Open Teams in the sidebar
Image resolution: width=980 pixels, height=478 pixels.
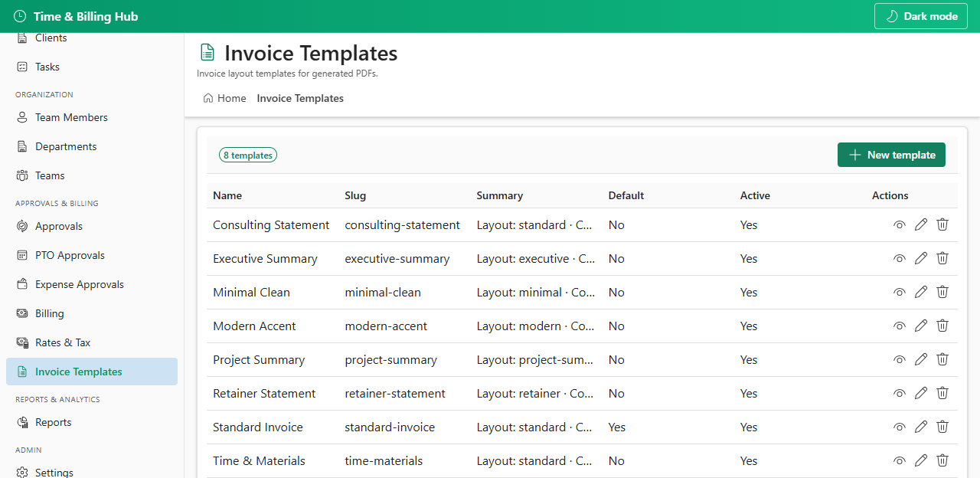92,175
